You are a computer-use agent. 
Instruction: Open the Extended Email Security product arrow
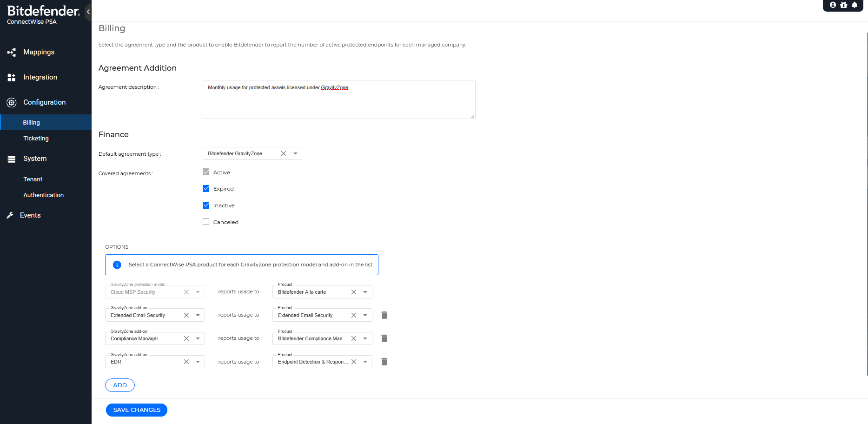coord(365,315)
